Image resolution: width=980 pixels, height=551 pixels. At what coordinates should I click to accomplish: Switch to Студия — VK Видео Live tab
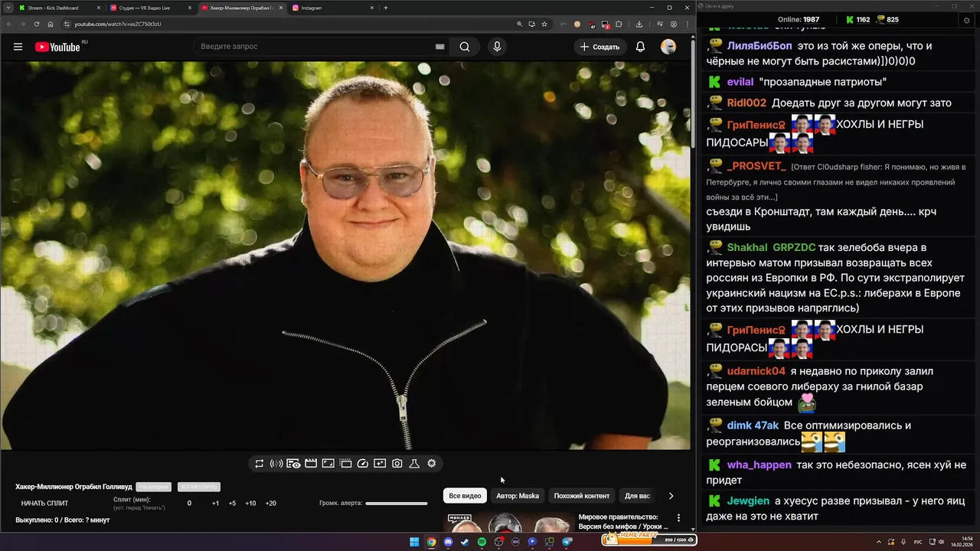pos(151,8)
